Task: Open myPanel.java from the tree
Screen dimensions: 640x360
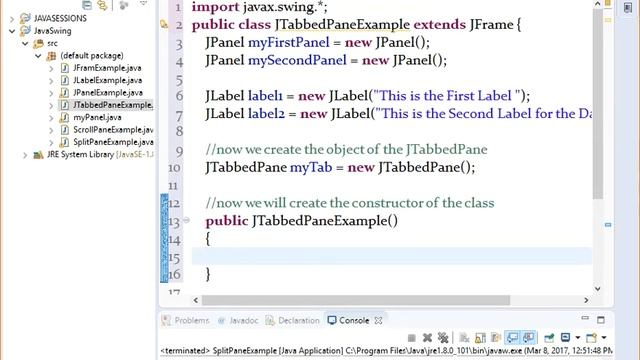Action: [97, 117]
